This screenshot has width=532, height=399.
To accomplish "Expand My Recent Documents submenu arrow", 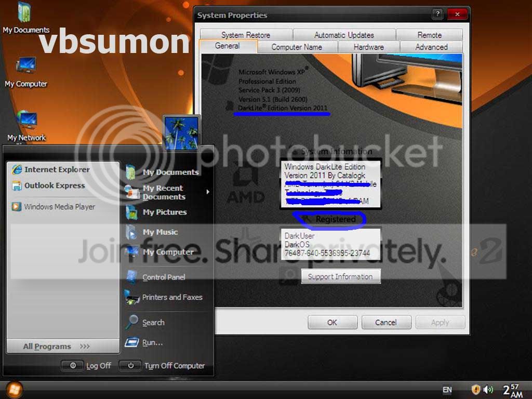I will [208, 192].
